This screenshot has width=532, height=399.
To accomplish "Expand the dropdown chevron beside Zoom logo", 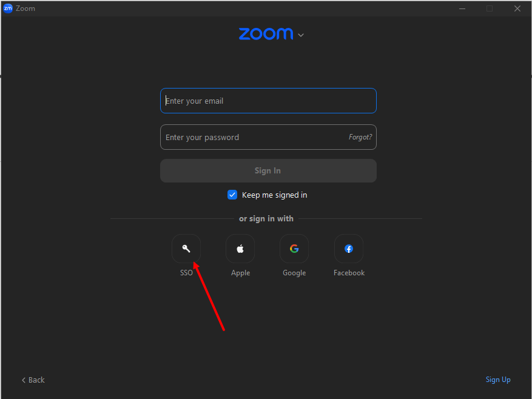I will [301, 35].
